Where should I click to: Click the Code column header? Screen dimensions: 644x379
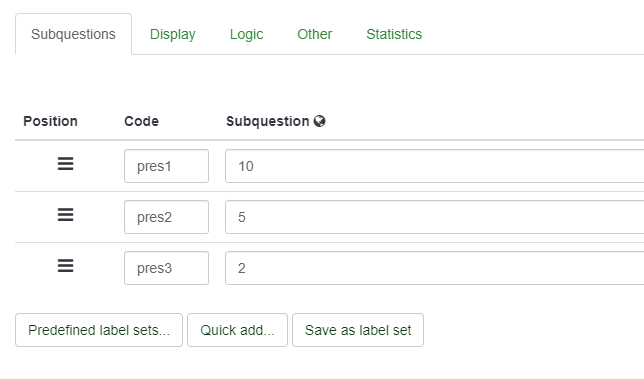[x=142, y=121]
